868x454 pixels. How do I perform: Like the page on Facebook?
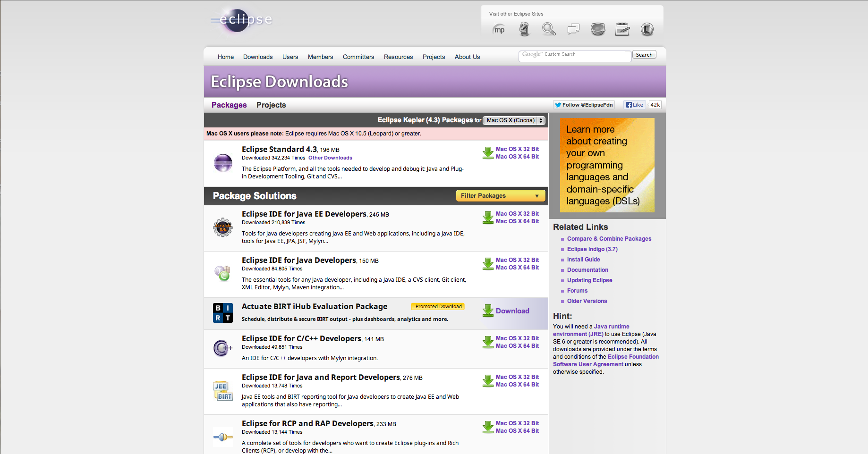click(x=634, y=105)
